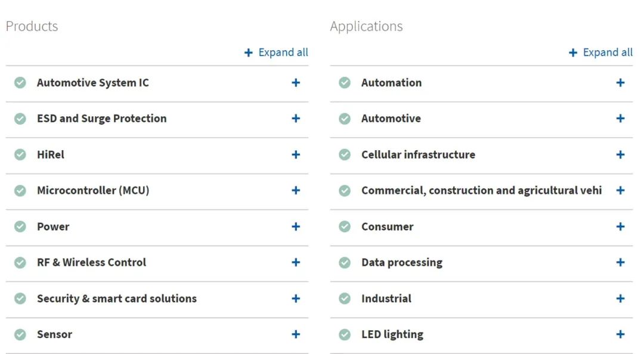Click the plus icon next to Automation
This screenshot has width=644, height=354.
click(620, 83)
